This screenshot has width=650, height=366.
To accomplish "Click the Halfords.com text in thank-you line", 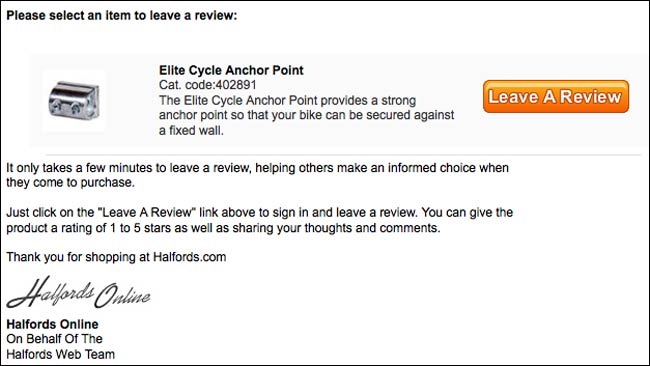I will 189,257.
